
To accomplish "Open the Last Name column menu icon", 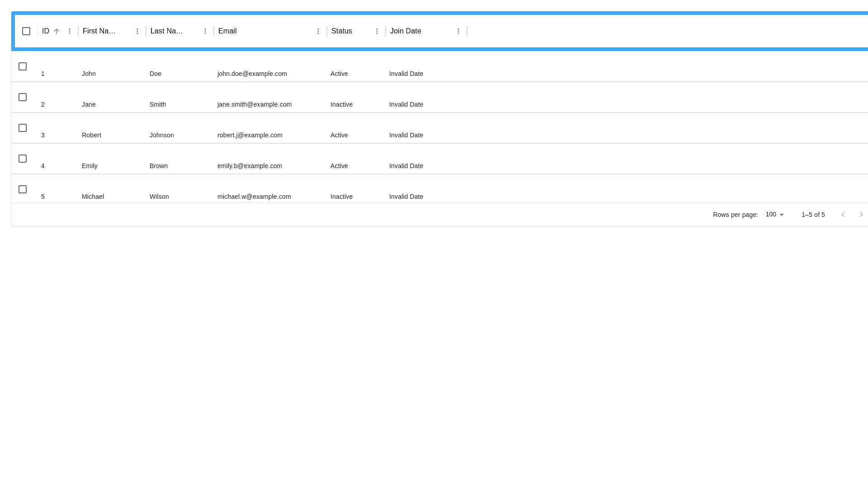I will click(205, 31).
